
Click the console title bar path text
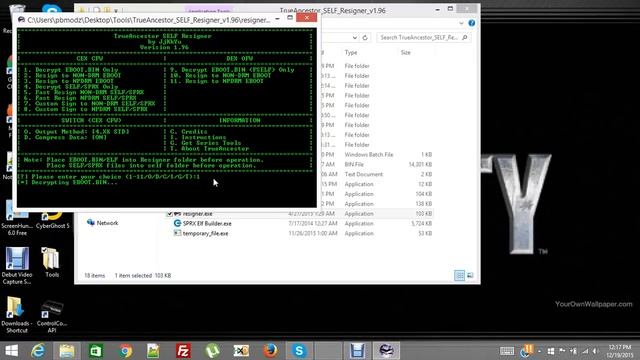(149, 20)
